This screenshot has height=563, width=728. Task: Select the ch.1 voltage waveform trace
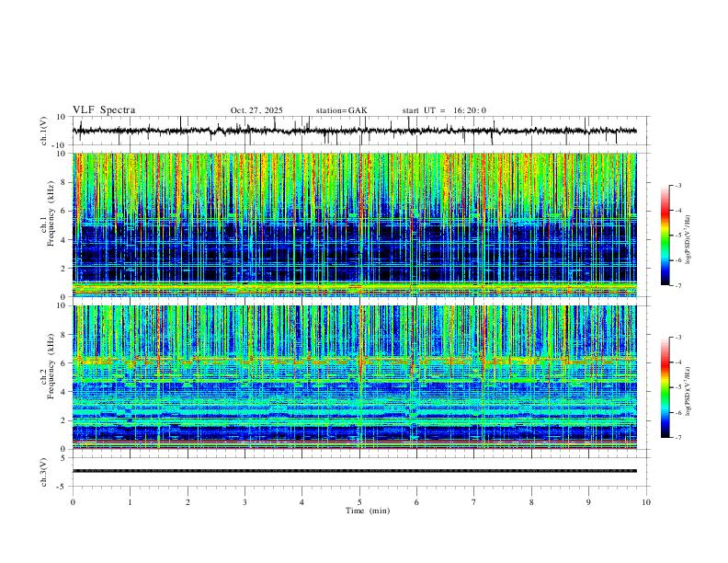point(355,131)
